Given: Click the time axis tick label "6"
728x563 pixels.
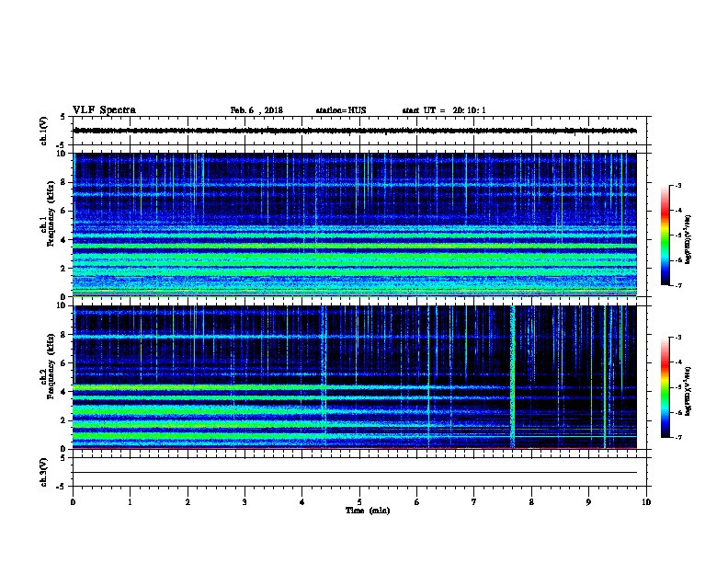Looking at the screenshot, I should (x=416, y=502).
